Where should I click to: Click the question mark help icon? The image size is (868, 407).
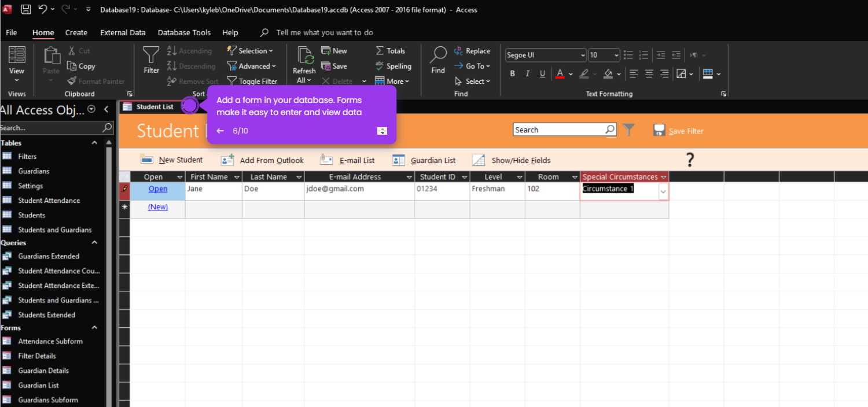(x=690, y=160)
